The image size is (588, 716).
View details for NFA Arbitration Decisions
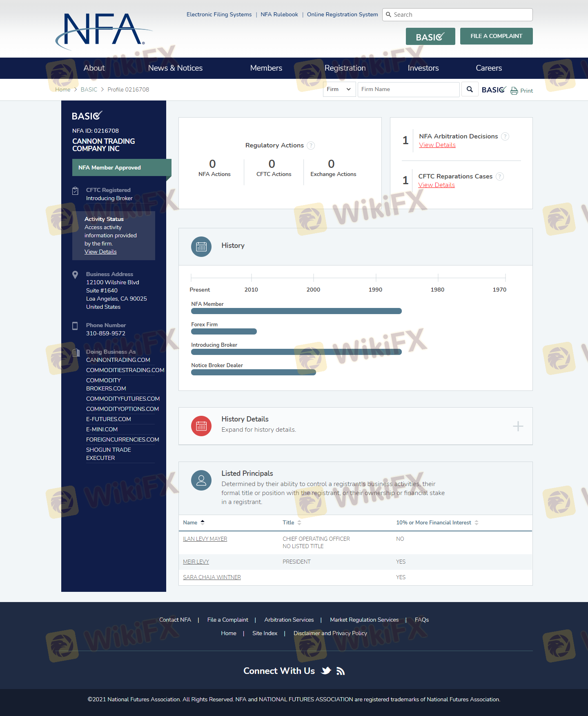pos(437,145)
